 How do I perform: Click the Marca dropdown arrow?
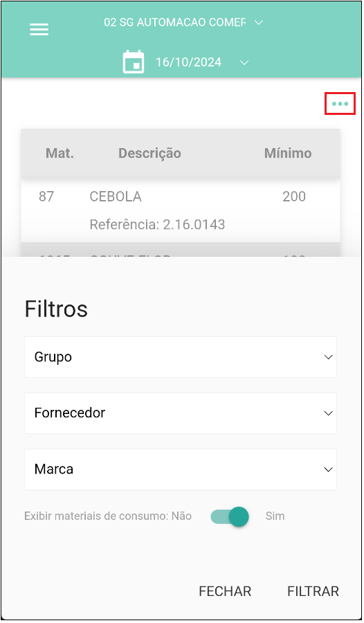[328, 469]
